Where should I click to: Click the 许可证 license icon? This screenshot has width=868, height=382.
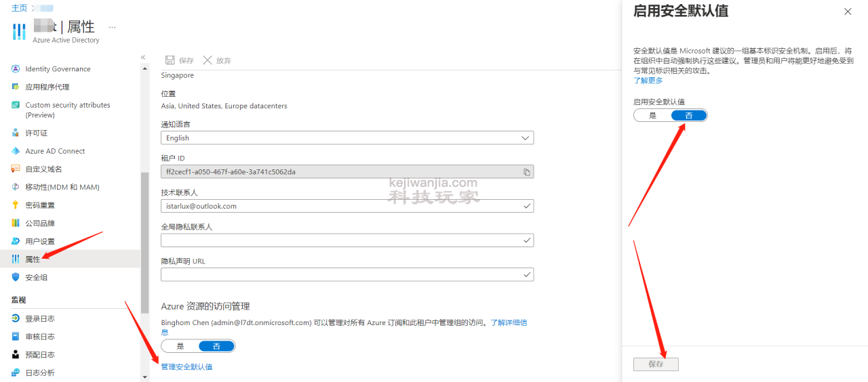(16, 133)
